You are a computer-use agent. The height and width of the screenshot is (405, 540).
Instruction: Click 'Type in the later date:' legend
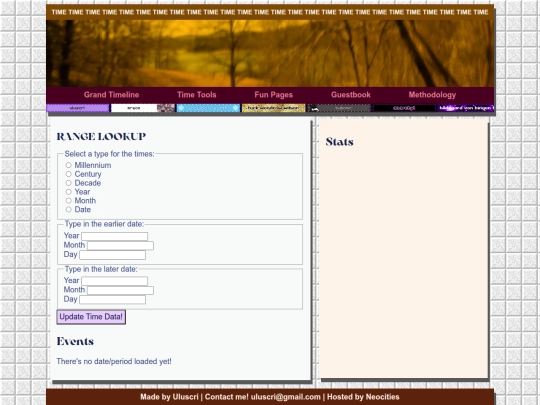tap(101, 269)
